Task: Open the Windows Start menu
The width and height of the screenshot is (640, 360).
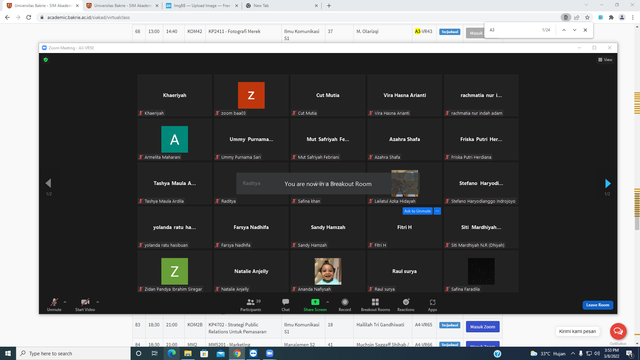Action: [x=8, y=353]
